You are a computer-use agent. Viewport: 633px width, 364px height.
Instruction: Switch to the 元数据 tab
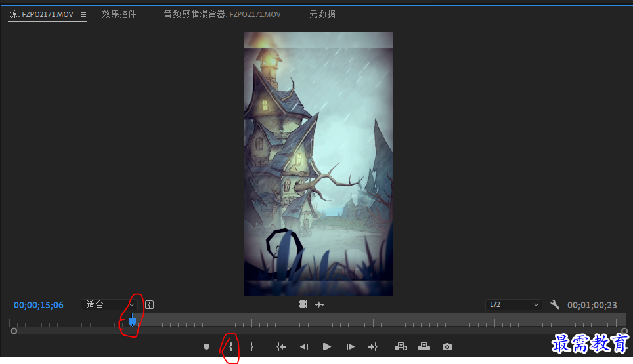point(322,14)
